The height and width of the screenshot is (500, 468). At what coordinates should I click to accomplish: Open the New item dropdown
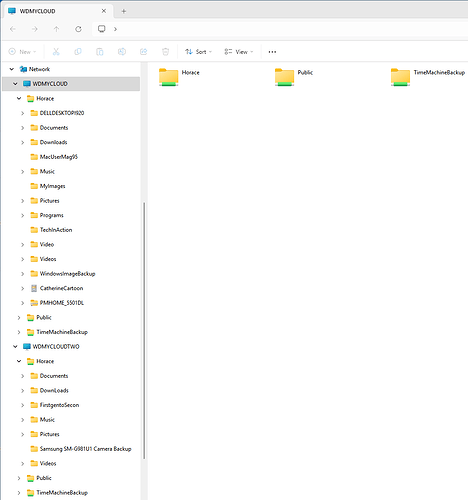tap(22, 52)
